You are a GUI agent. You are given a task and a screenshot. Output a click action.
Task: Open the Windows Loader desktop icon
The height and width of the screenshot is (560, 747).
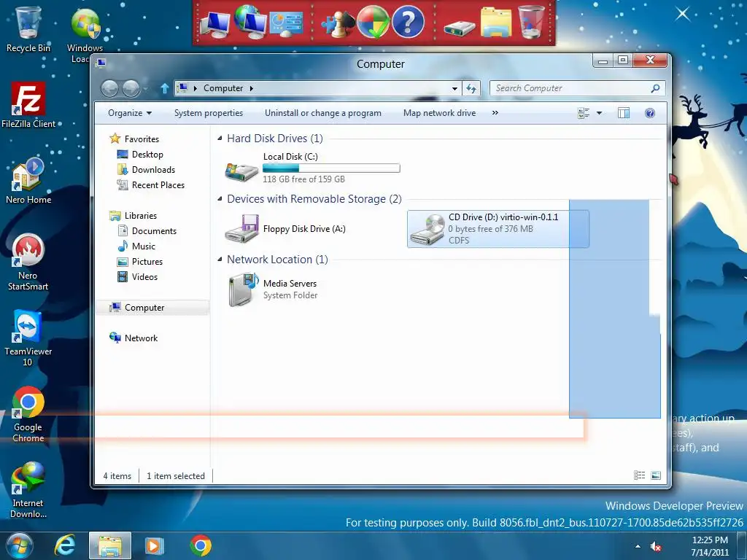(x=85, y=34)
